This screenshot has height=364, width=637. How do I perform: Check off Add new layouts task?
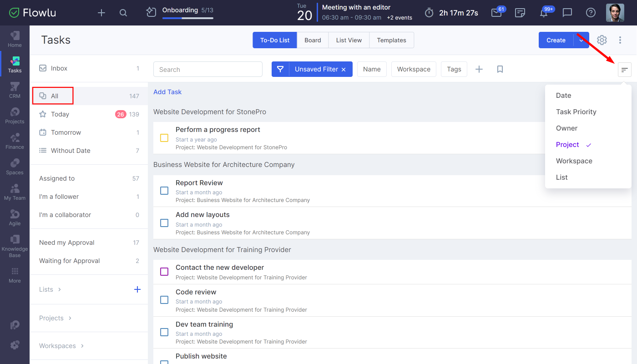164,223
